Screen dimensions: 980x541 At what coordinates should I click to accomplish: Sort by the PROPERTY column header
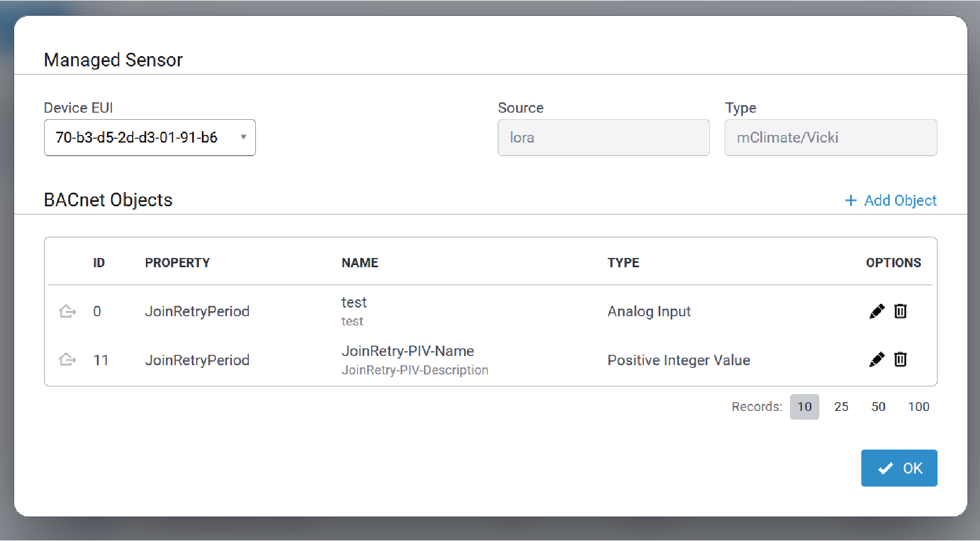[x=177, y=263]
